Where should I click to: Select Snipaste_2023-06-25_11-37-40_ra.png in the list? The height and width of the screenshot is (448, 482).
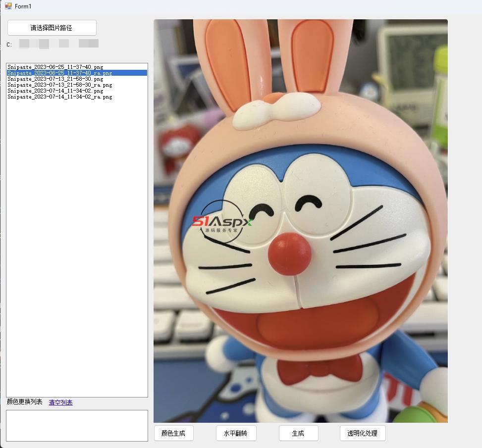coord(77,73)
